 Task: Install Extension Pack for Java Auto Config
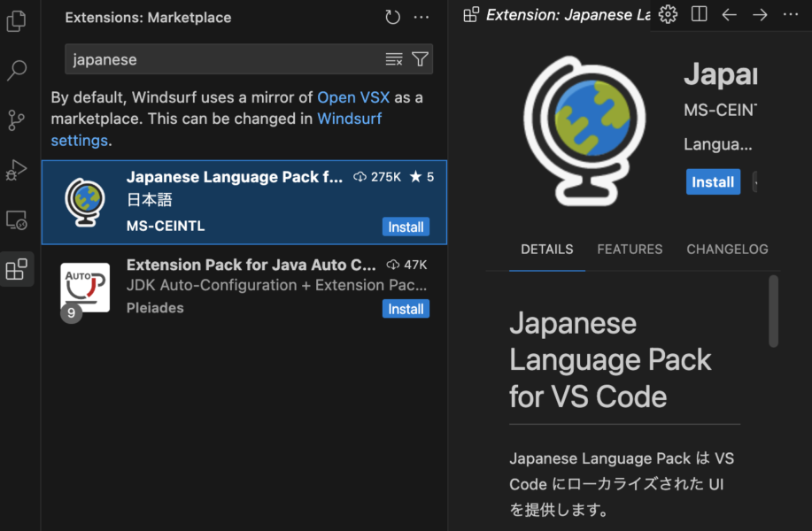(406, 309)
